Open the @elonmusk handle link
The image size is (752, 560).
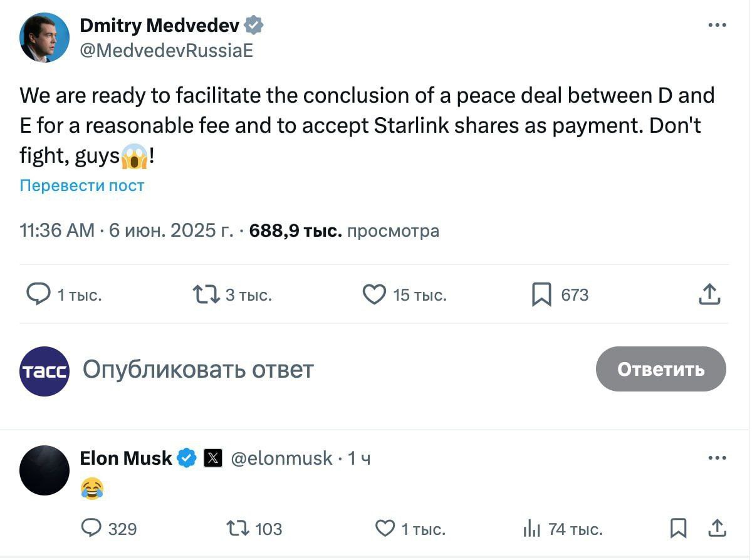click(281, 459)
